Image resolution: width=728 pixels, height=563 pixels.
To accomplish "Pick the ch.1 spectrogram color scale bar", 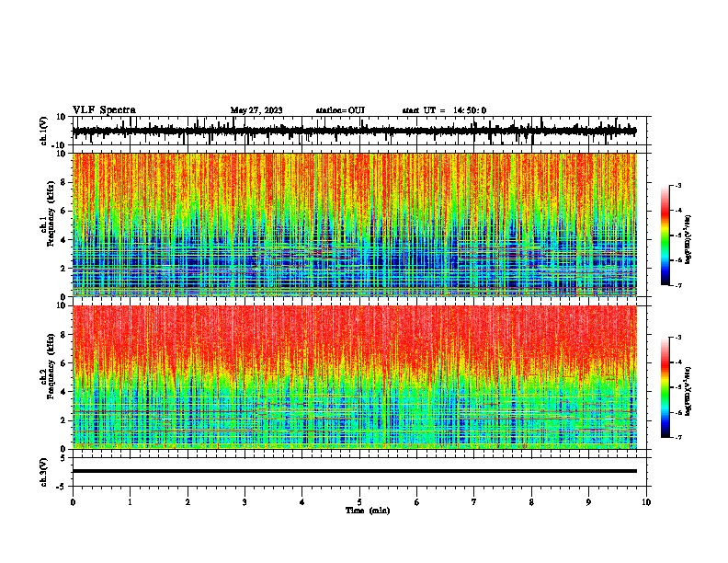I will coord(665,236).
